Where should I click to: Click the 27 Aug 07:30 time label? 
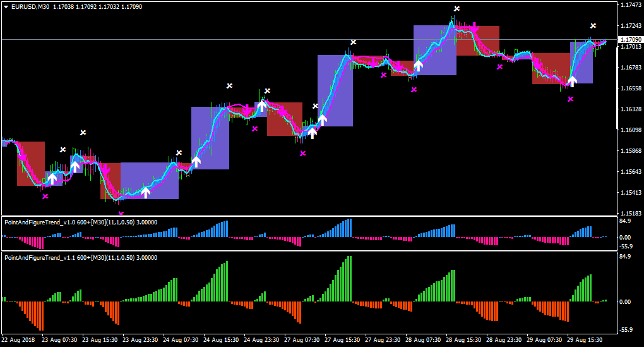point(302,340)
